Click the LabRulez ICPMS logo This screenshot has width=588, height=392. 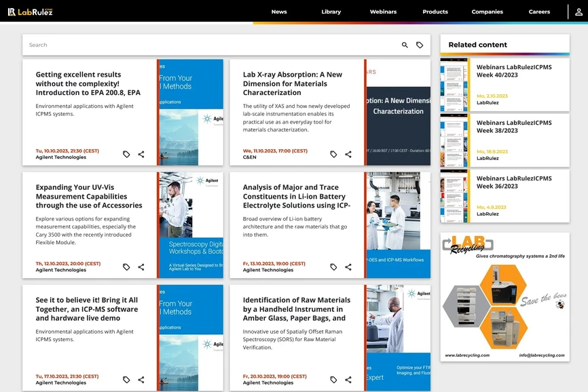coord(31,12)
